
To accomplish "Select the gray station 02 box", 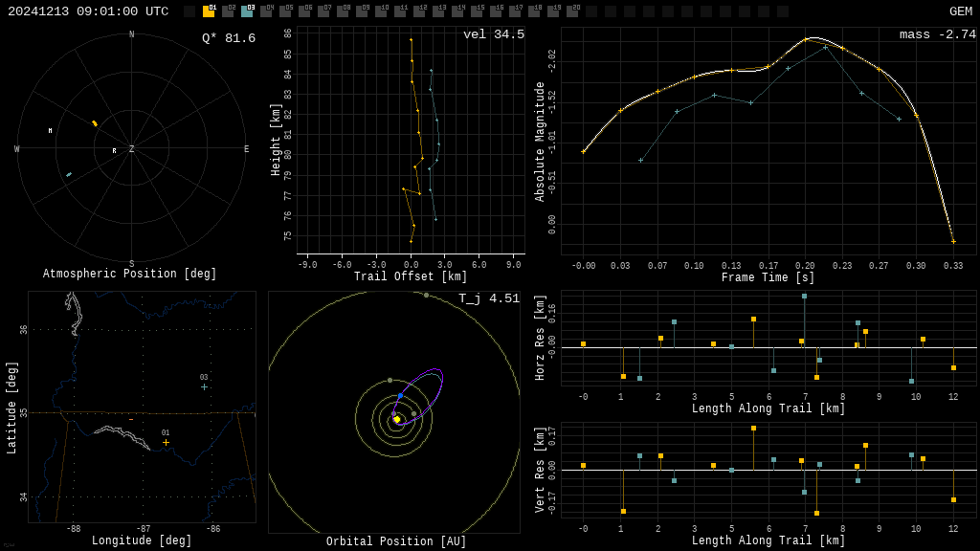I will point(228,11).
